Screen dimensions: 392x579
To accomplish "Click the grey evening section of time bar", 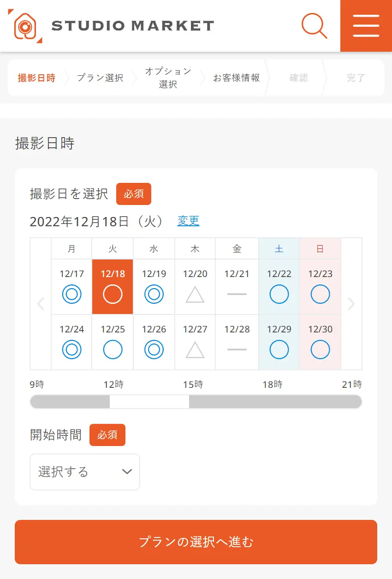I will pyautogui.click(x=275, y=402).
